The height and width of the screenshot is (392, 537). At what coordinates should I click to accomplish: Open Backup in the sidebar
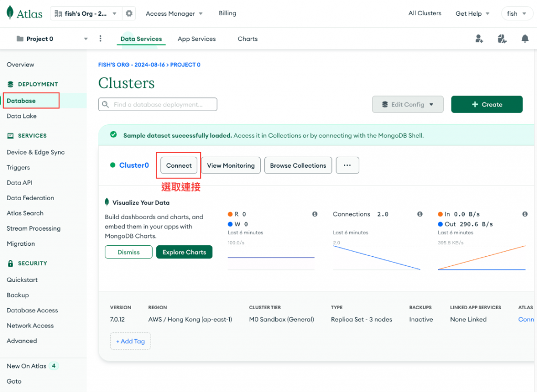point(18,295)
